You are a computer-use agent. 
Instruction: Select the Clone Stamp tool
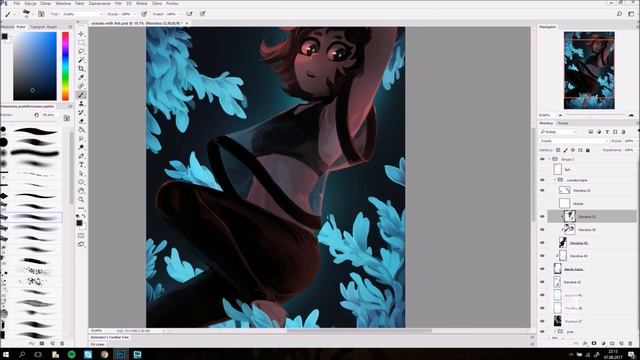pos(81,104)
